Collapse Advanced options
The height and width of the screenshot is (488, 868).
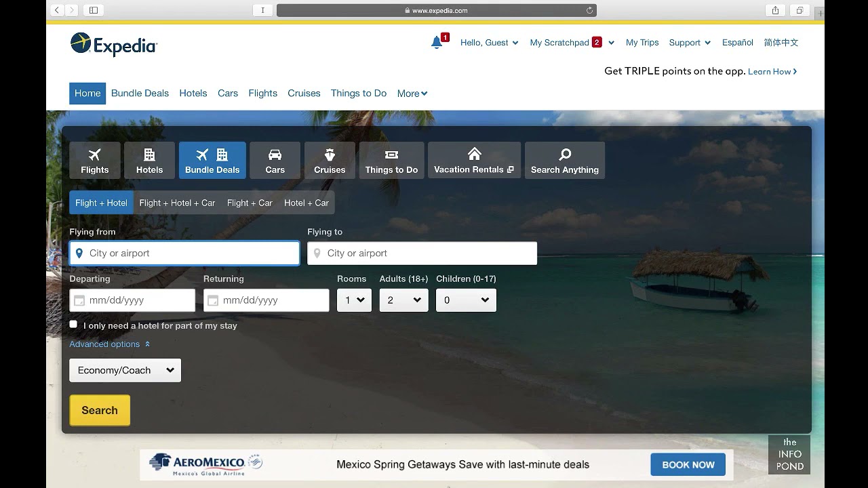pos(110,344)
